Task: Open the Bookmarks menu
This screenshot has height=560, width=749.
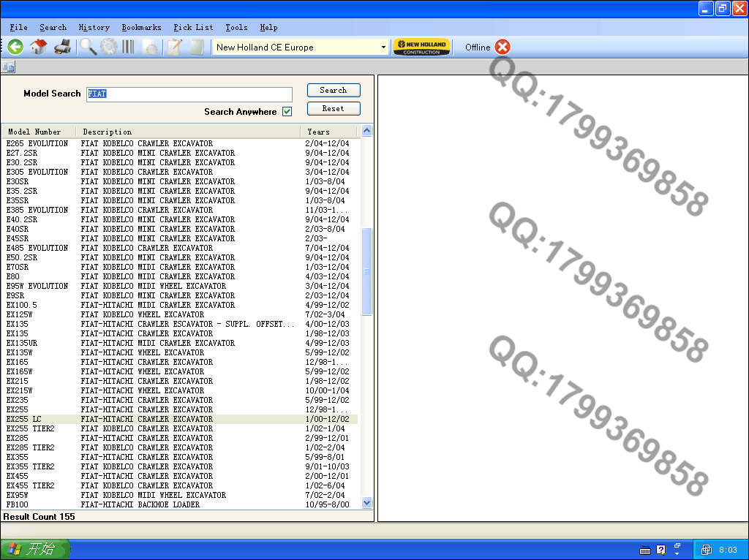Action: [x=141, y=27]
